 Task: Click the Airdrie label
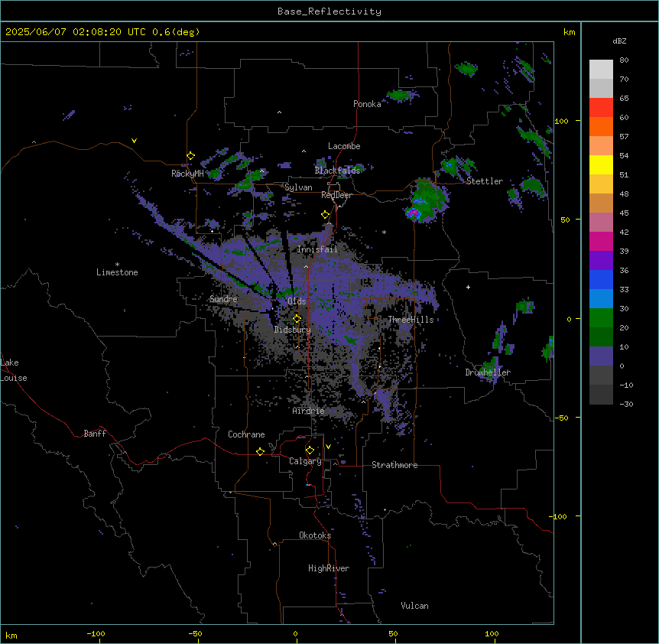click(309, 411)
